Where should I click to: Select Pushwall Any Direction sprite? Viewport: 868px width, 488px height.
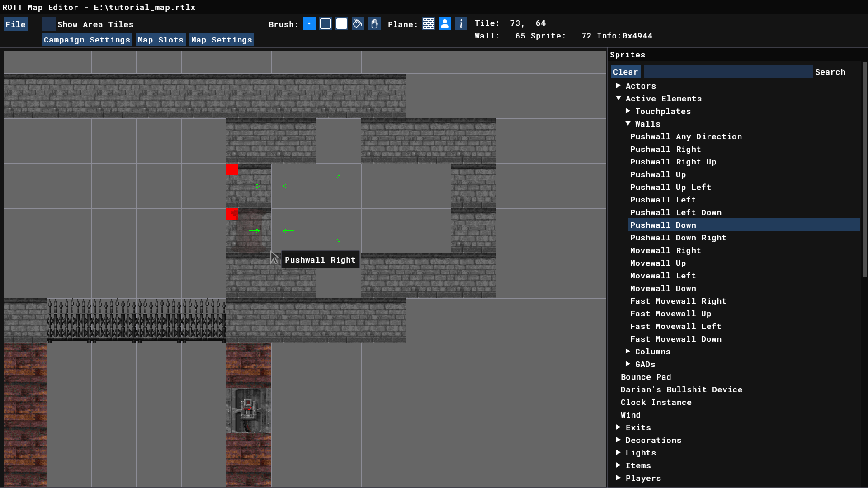[x=686, y=136]
